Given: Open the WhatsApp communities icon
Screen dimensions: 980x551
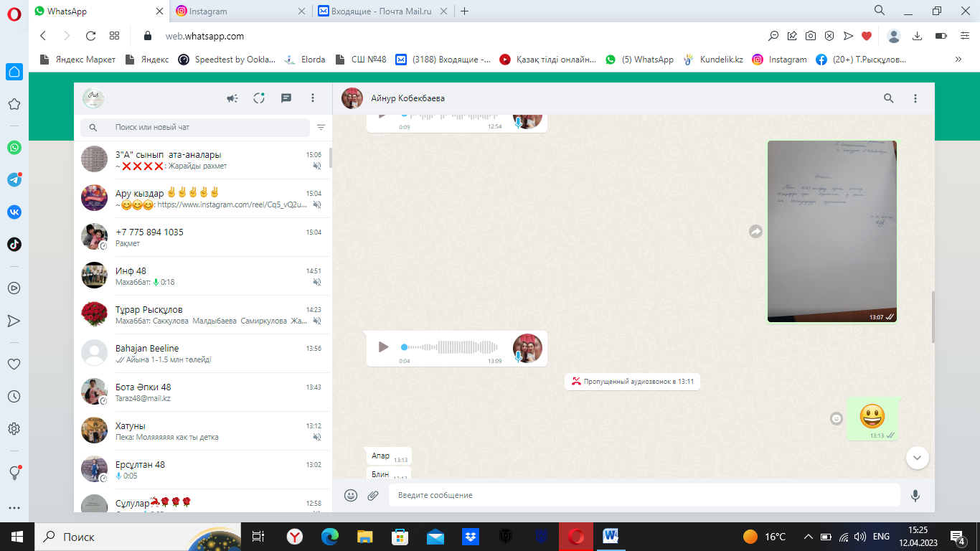Looking at the screenshot, I should click(x=232, y=98).
